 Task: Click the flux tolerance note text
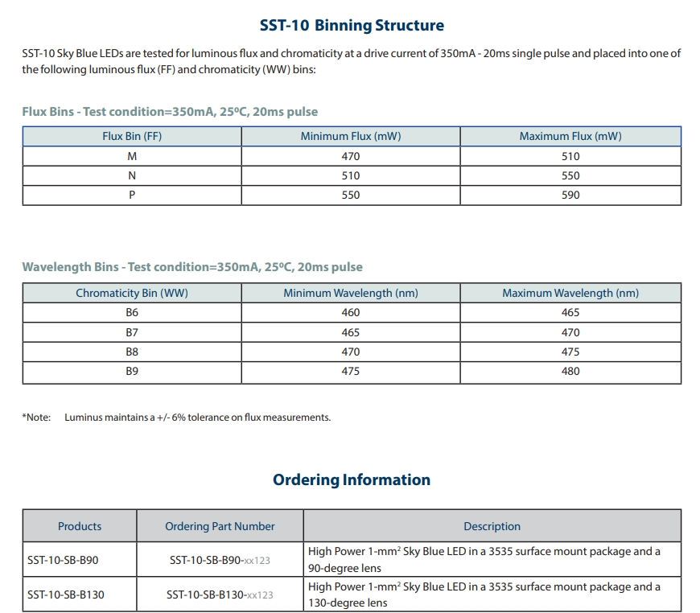176,418
